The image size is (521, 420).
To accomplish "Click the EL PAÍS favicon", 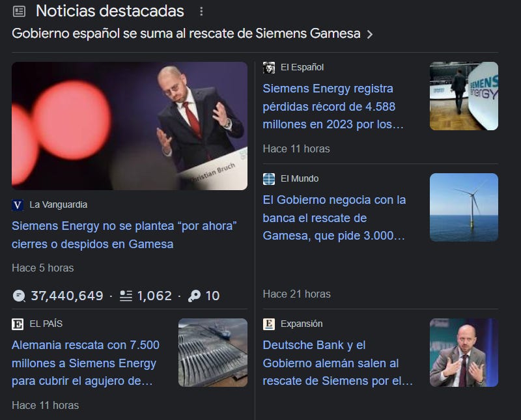I will click(18, 324).
